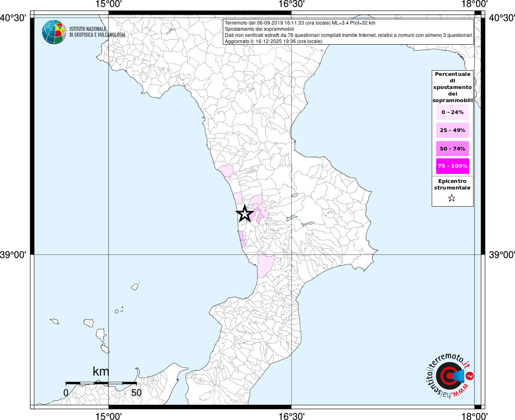Screen dimensions: 515x420
Task: Click the 'km' scale bar label
Action: pyautogui.click(x=101, y=371)
